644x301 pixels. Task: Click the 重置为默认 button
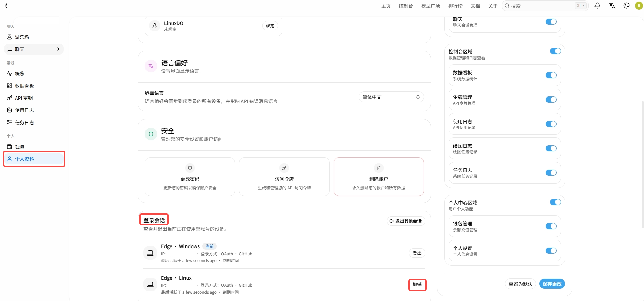pos(521,284)
